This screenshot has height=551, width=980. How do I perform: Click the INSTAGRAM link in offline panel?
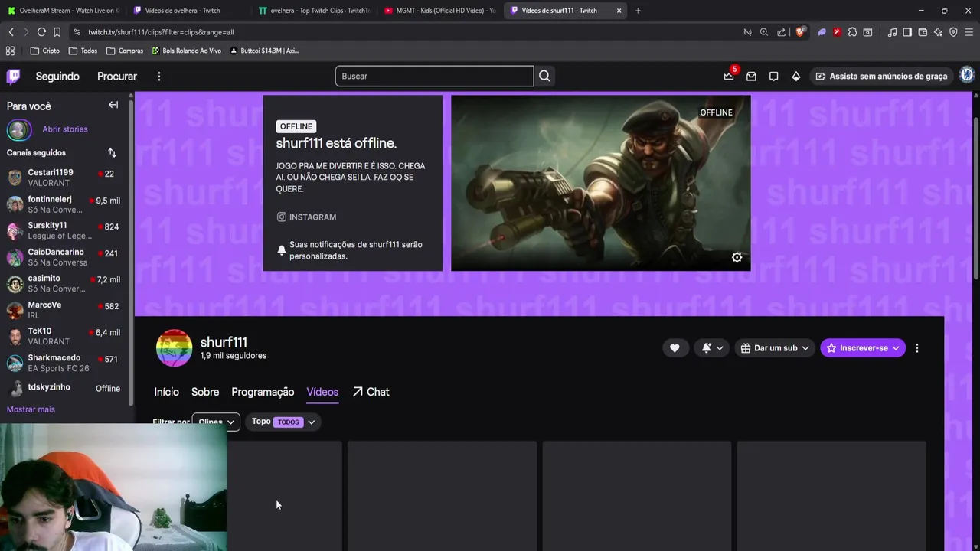click(306, 217)
